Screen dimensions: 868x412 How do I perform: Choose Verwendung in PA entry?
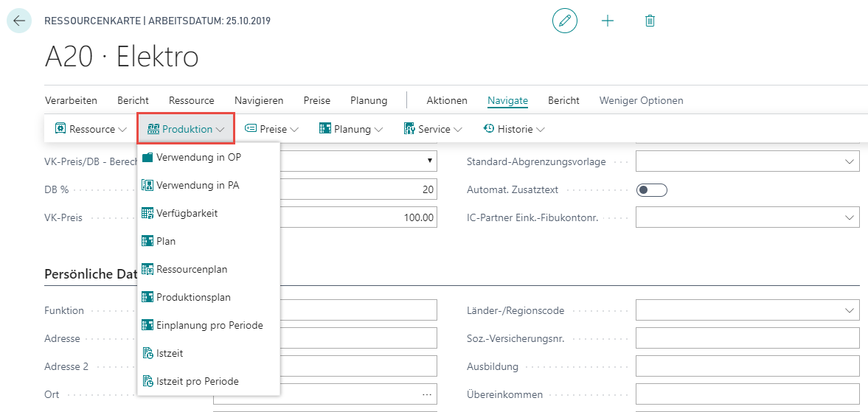[209, 186]
